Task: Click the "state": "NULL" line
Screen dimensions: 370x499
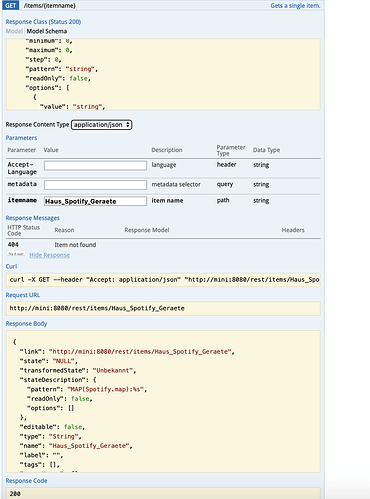Action: click(x=49, y=361)
